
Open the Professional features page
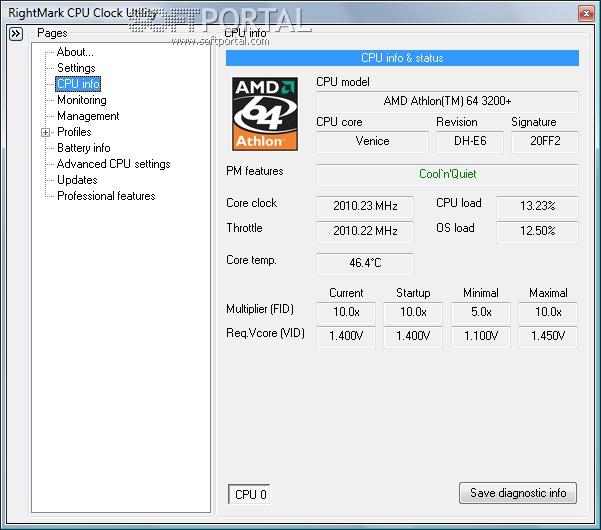tap(106, 196)
